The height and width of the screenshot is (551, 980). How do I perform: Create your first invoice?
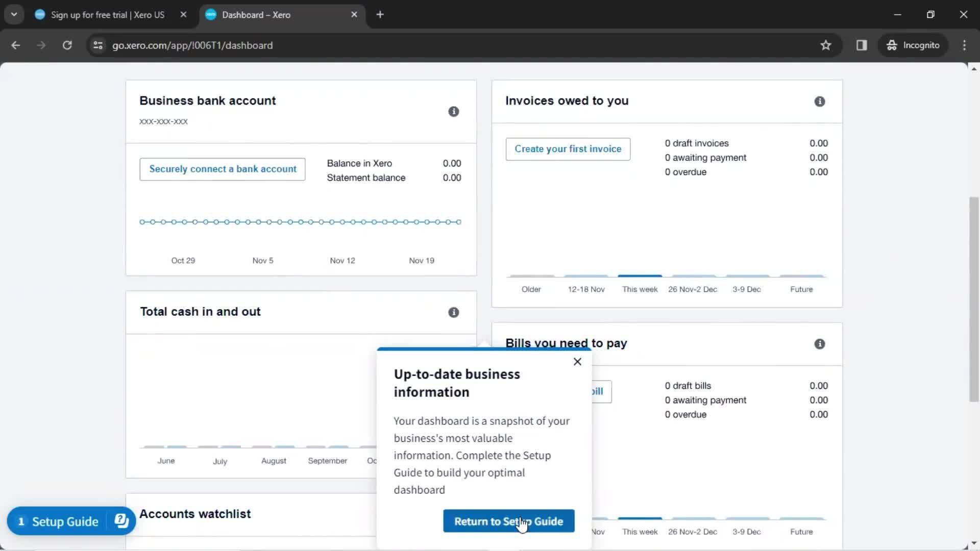coord(568,149)
